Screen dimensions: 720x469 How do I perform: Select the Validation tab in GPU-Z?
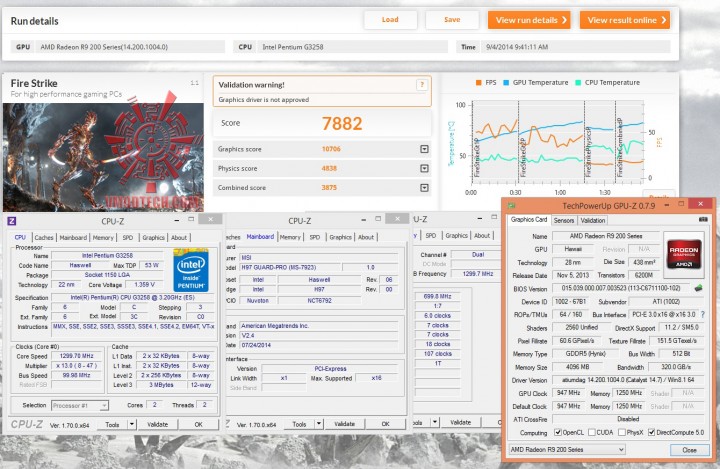click(x=592, y=220)
